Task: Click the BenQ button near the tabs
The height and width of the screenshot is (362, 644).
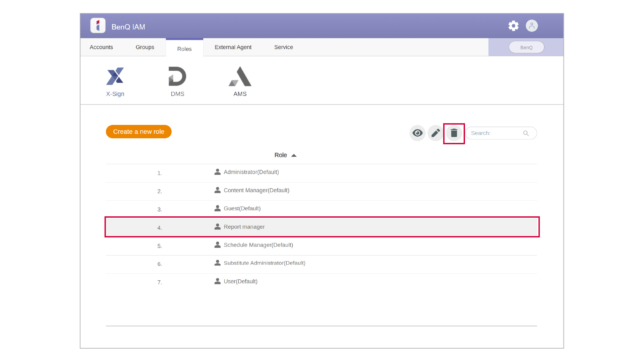Action: click(526, 47)
